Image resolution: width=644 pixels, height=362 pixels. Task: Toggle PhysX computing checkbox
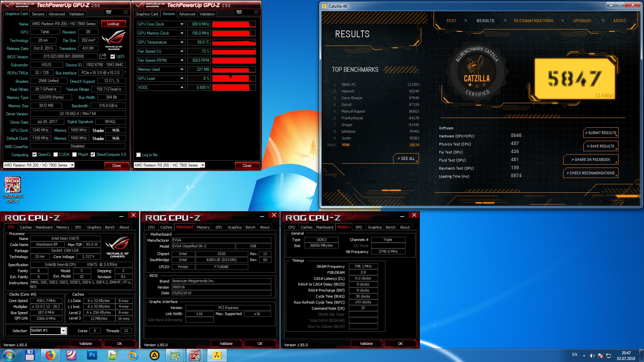(74, 155)
